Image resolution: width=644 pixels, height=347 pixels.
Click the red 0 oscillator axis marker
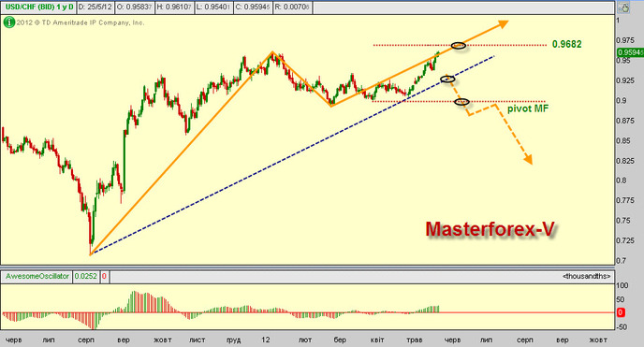coord(621,312)
